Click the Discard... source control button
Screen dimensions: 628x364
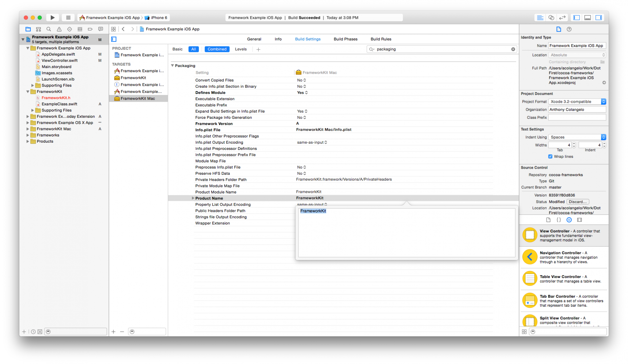tap(578, 202)
